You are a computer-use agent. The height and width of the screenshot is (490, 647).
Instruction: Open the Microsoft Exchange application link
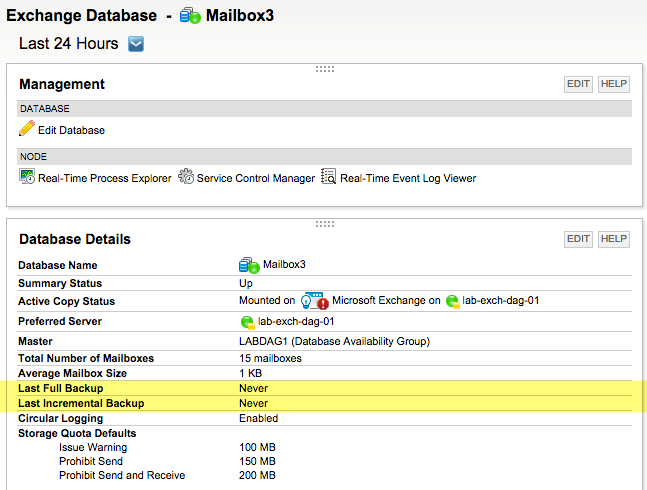coord(386,300)
